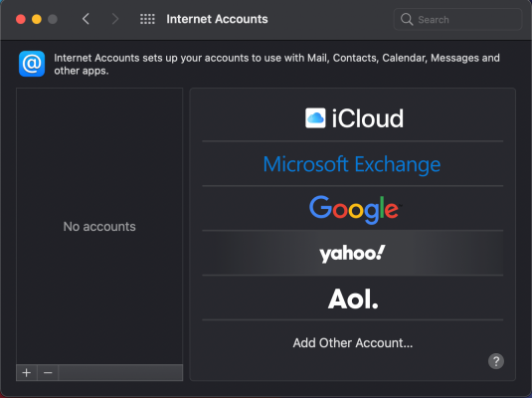This screenshot has height=398, width=532.
Task: Open help with the question mark button
Action: click(495, 361)
